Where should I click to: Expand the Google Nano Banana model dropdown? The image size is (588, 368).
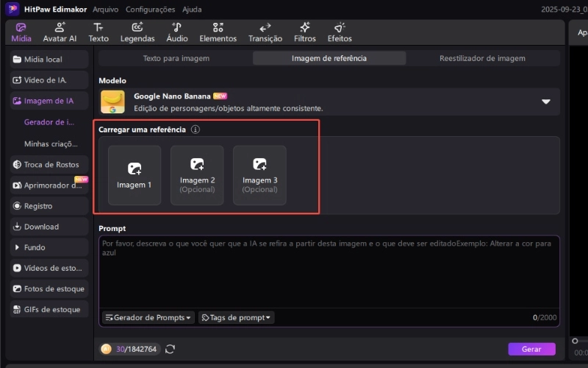tap(546, 102)
